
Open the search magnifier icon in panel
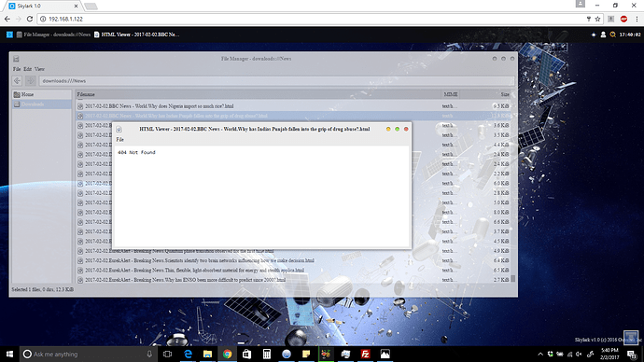coord(613,35)
